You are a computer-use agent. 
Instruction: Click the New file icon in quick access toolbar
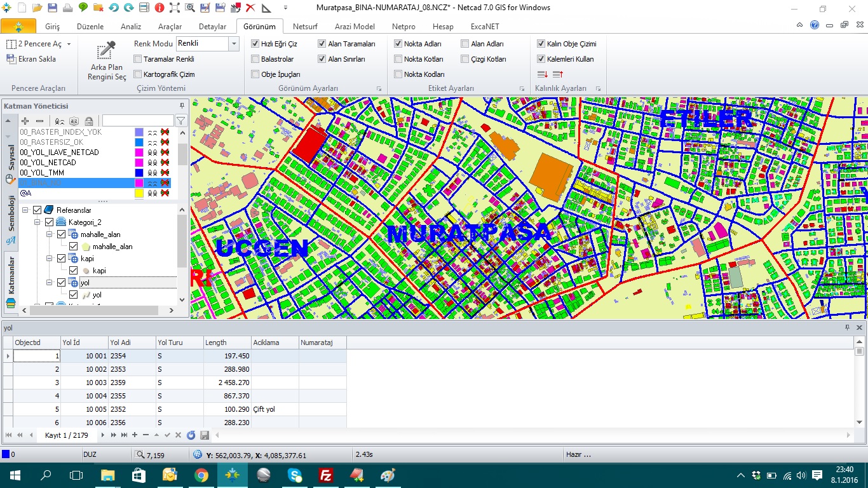point(22,8)
